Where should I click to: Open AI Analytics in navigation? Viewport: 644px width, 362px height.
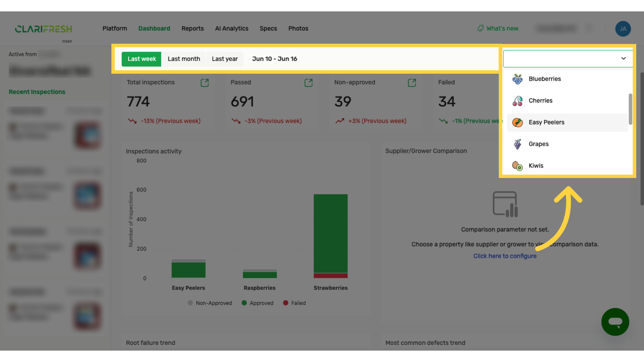pos(232,28)
